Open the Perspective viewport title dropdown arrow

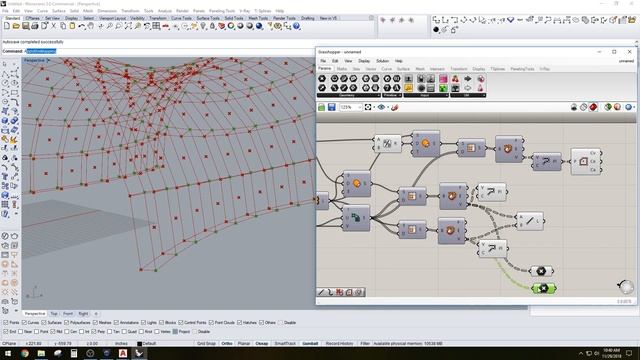[48, 60]
